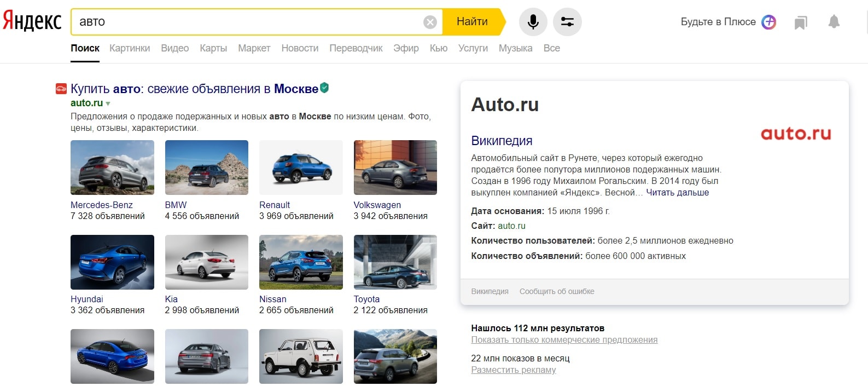This screenshot has width=868, height=386.
Task: Click the Количество объявлений row
Action: 578,256
